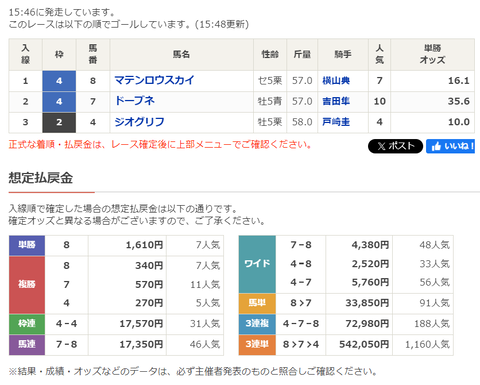Viewport: 480px width, 385px height.
Task: Click the 10.0 win odds cell
Action: click(x=432, y=122)
